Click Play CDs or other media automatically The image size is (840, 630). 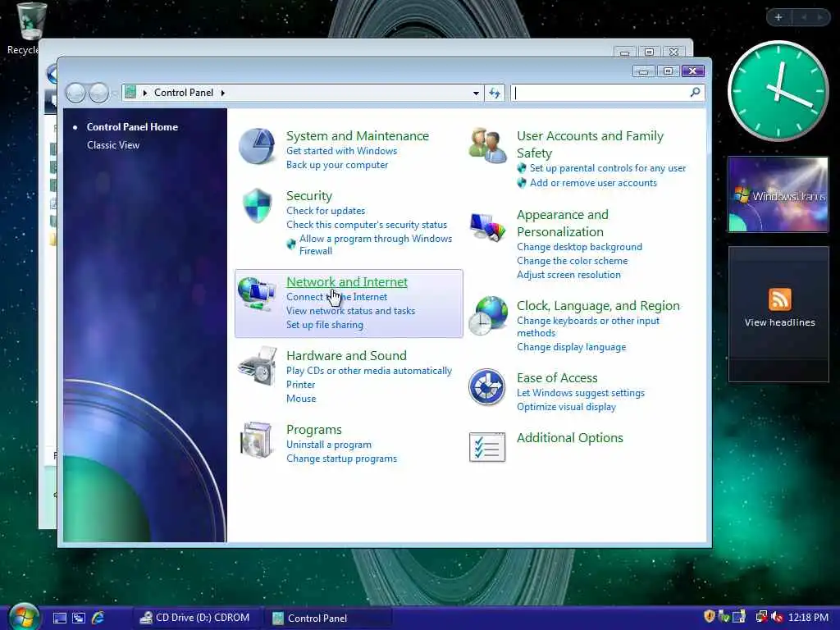point(369,371)
